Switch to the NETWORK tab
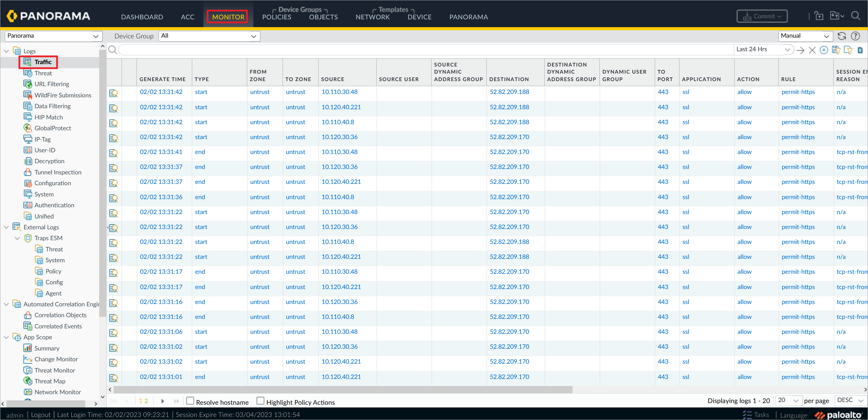Image resolution: width=868 pixels, height=420 pixels. (x=373, y=17)
